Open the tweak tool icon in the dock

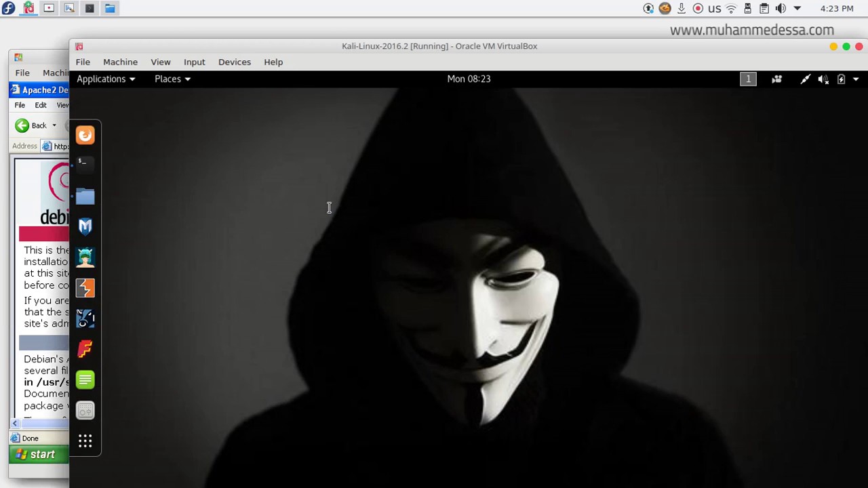(85, 410)
